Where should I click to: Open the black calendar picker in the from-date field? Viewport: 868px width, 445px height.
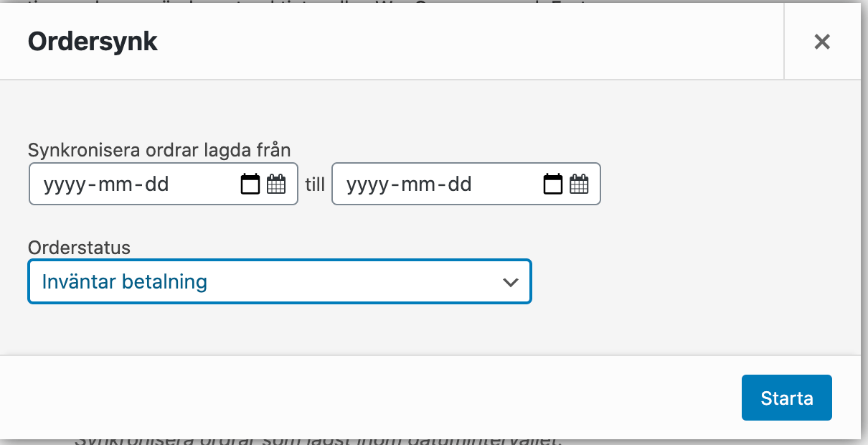(250, 184)
